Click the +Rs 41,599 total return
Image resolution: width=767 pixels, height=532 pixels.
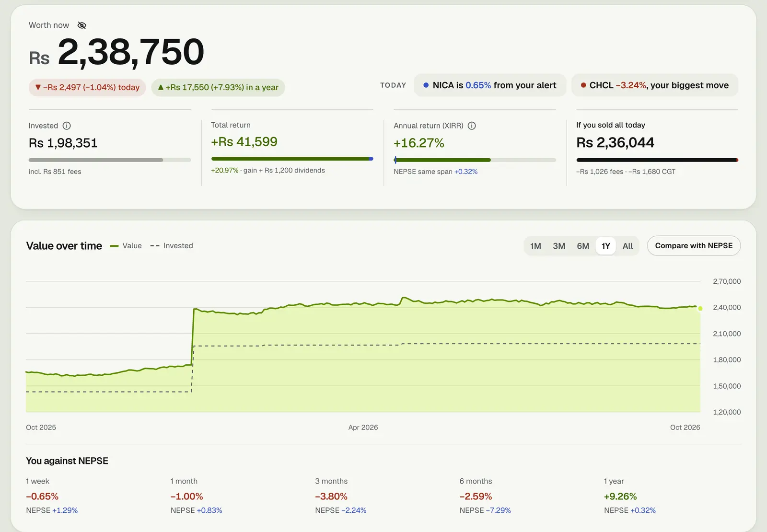click(244, 142)
